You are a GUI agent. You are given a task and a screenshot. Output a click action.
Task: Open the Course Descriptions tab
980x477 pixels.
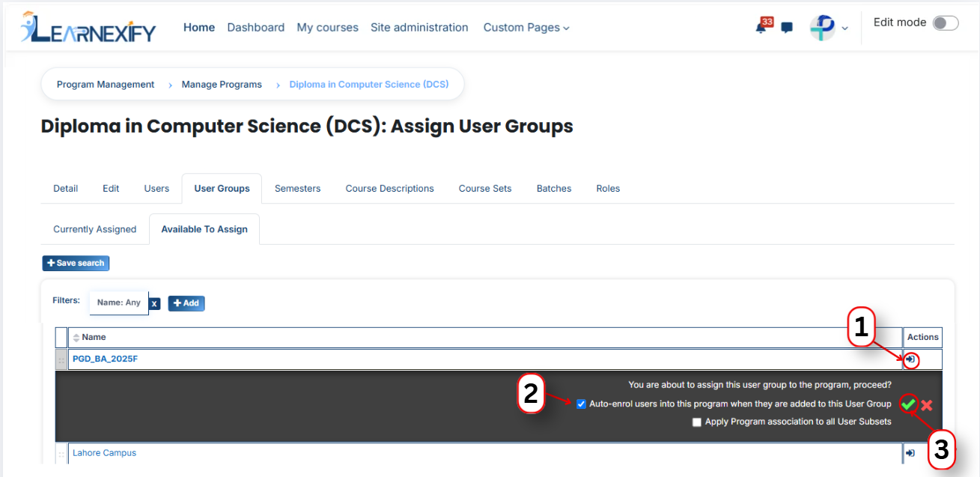[389, 189]
